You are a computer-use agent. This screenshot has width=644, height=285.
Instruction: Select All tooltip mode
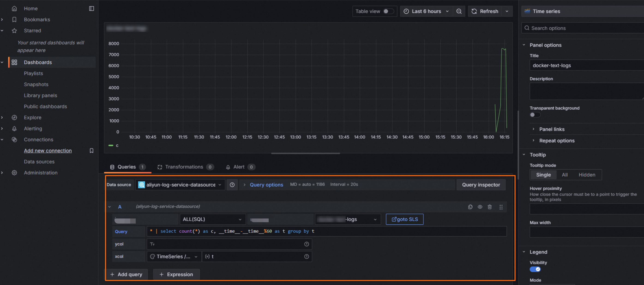(565, 175)
